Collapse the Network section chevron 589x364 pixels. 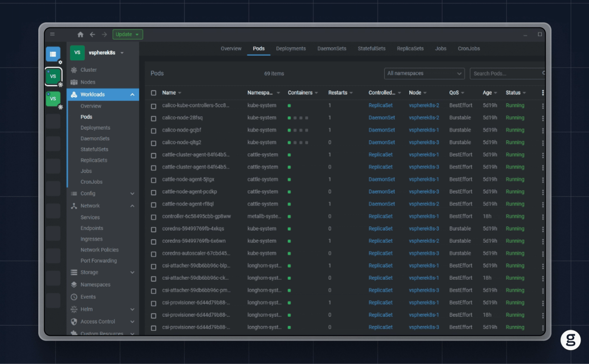[132, 206]
